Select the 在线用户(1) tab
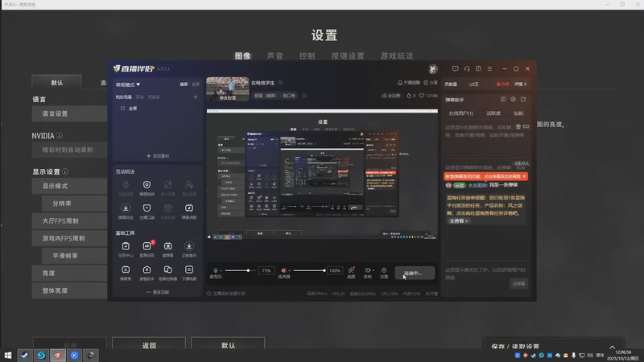This screenshot has height=362, width=644. tap(460, 113)
